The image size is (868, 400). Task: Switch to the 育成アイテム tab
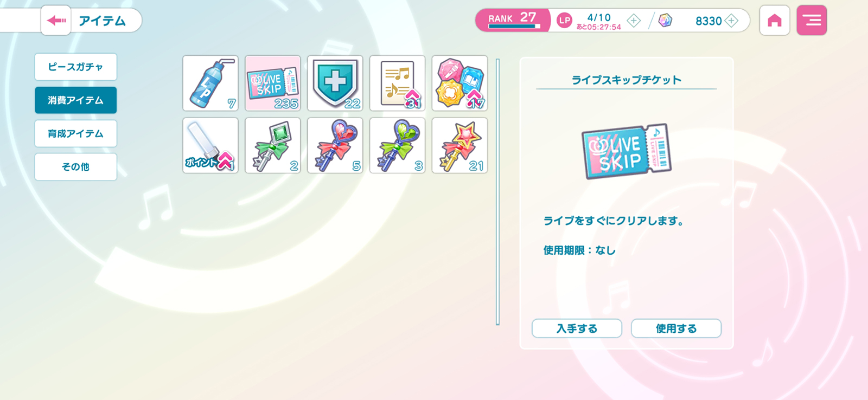point(76,133)
